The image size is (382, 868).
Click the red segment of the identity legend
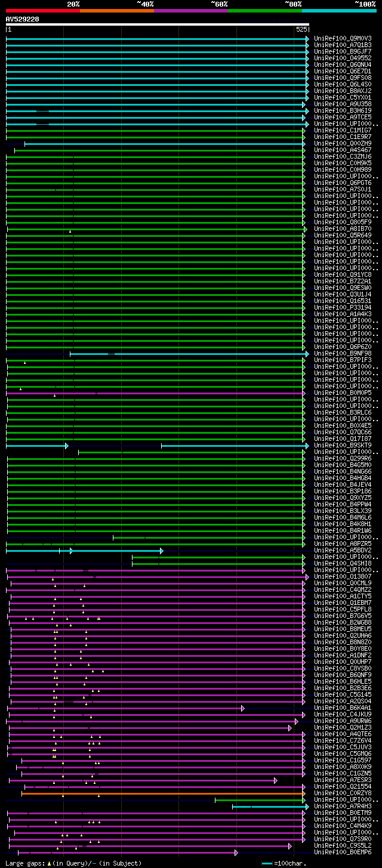(x=43, y=10)
